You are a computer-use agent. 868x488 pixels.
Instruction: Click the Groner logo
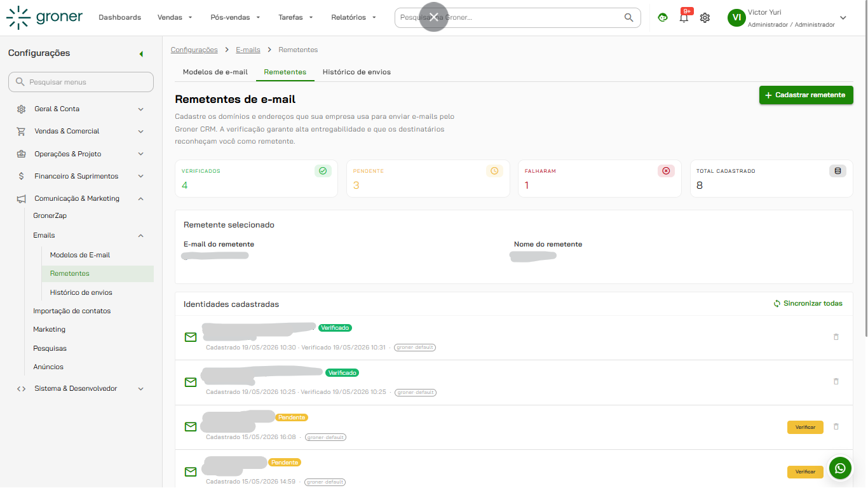[44, 17]
